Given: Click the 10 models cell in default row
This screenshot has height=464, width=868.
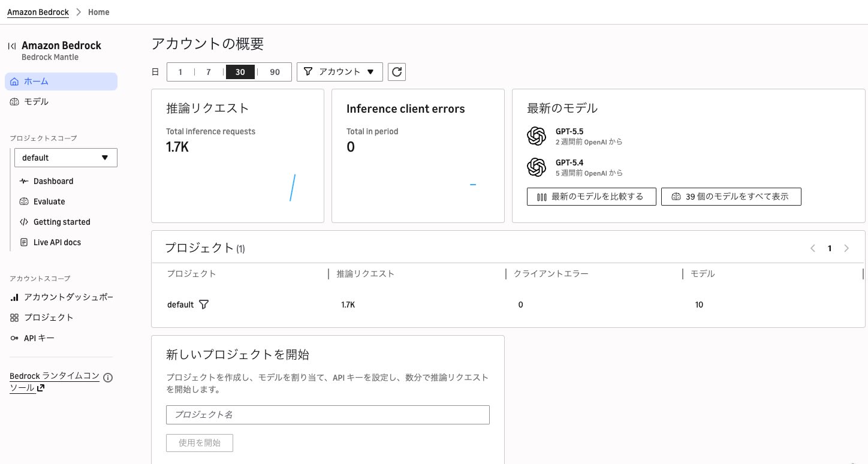Looking at the screenshot, I should tap(699, 305).
